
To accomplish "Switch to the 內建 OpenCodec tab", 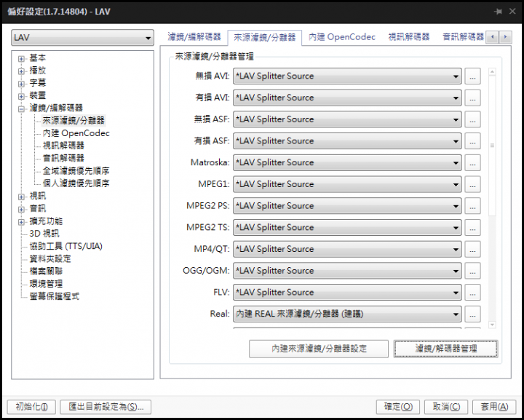I will tap(342, 36).
